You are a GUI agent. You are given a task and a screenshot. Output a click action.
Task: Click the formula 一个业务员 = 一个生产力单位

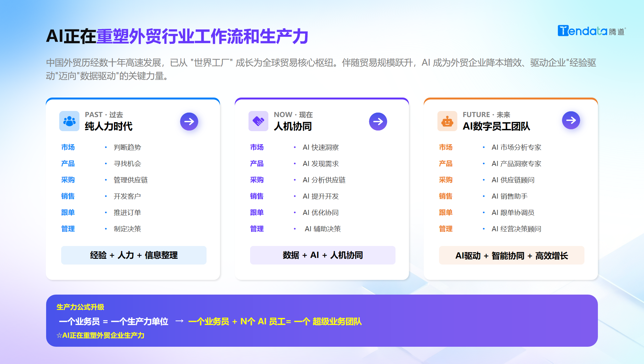(114, 321)
